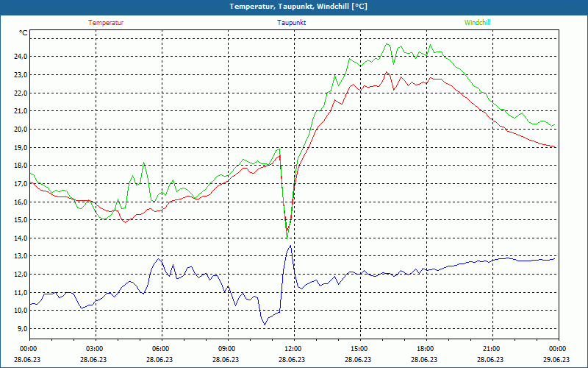Click the 28.06.23 date under 15:00
Image resolution: width=588 pixels, height=368 pixels.
tap(358, 359)
